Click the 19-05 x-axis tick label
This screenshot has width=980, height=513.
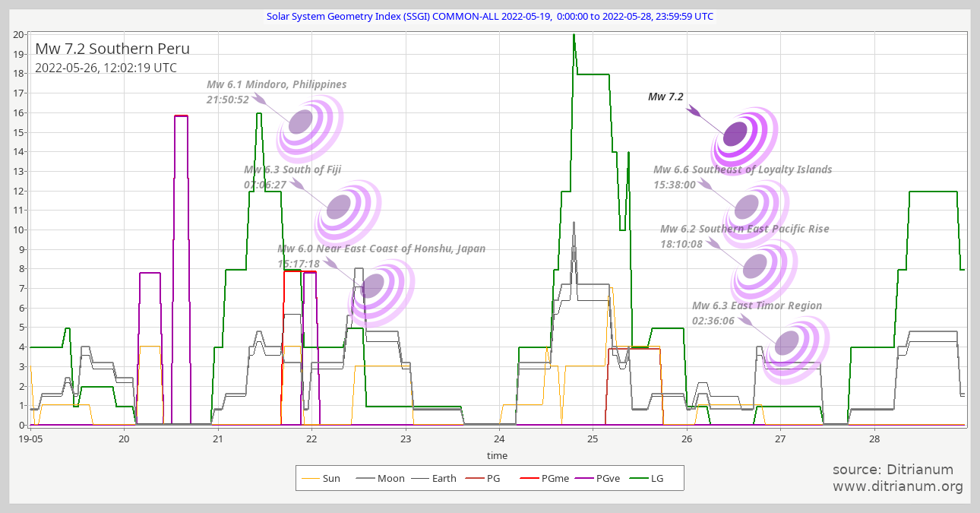pos(30,439)
